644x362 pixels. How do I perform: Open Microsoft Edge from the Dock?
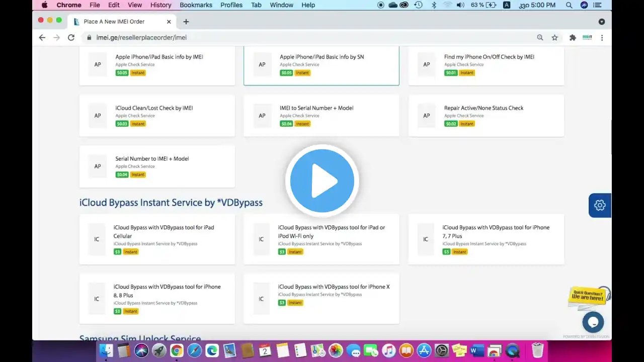(x=212, y=350)
